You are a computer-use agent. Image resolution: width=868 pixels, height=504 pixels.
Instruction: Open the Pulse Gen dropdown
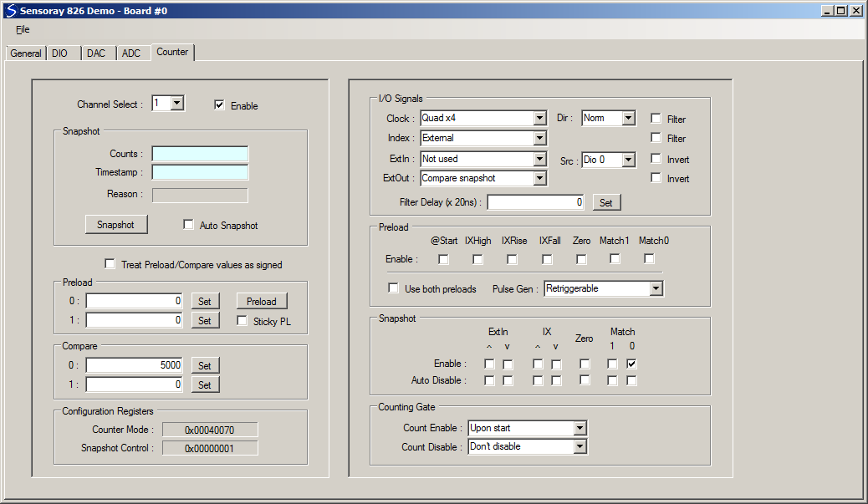tap(604, 288)
